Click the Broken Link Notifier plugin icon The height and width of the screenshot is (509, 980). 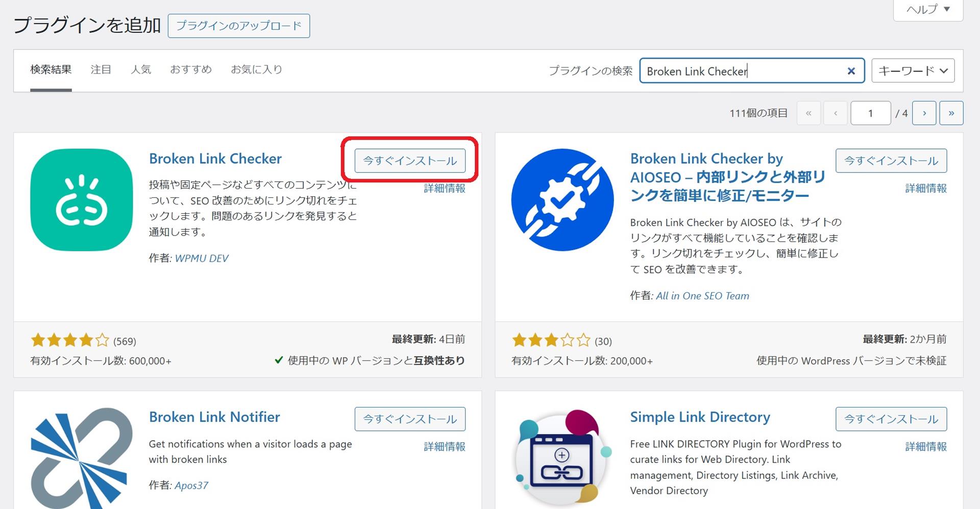click(x=82, y=457)
